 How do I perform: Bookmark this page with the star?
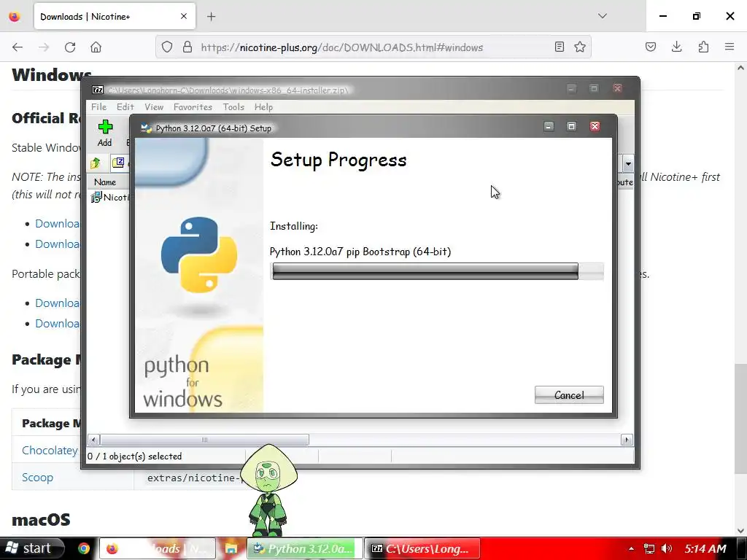(x=580, y=47)
